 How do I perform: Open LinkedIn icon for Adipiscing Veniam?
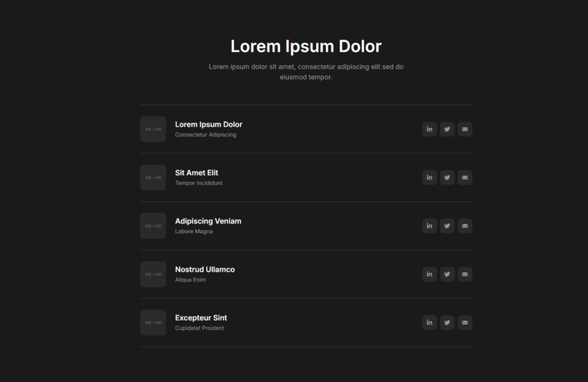[430, 226]
